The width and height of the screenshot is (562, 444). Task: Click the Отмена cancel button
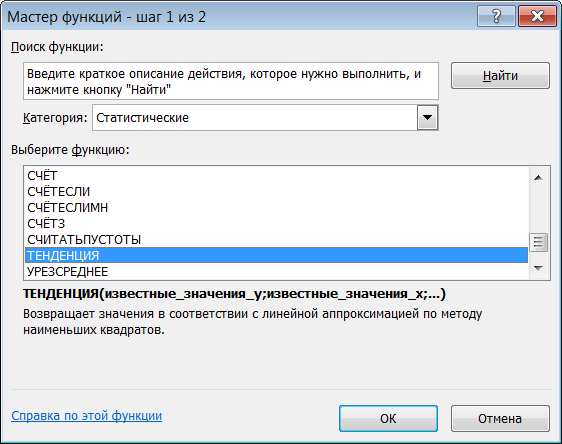click(500, 418)
